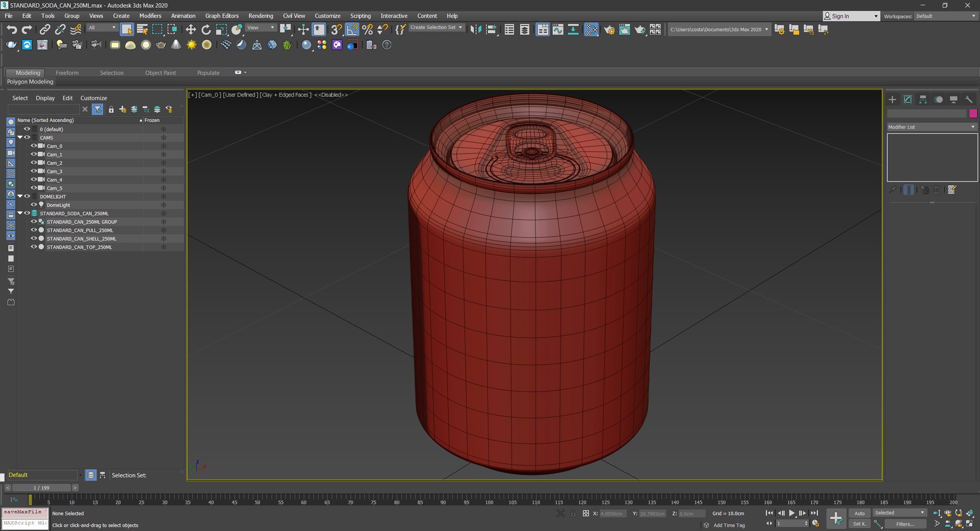This screenshot has height=531, width=980.
Task: Activate the Select Object tool
Action: point(127,30)
